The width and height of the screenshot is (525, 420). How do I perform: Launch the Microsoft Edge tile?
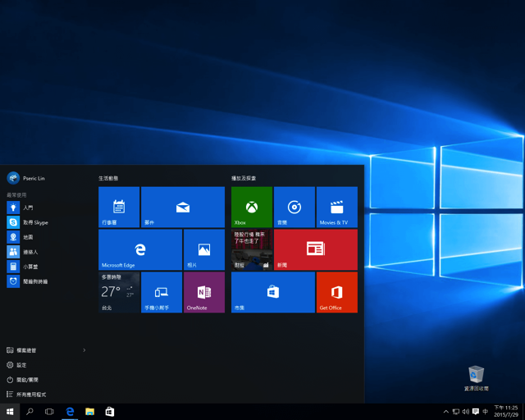coord(140,249)
